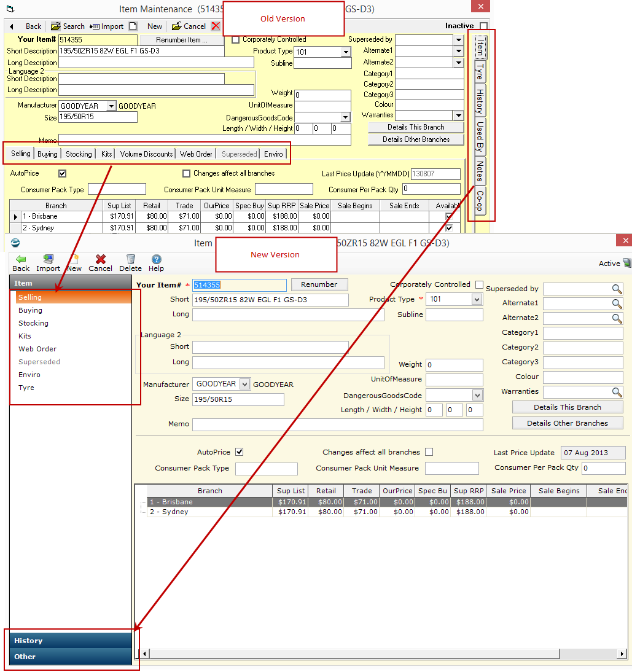Open the Alternate1 dropdown in the old version
This screenshot has height=672, width=632.
point(459,51)
